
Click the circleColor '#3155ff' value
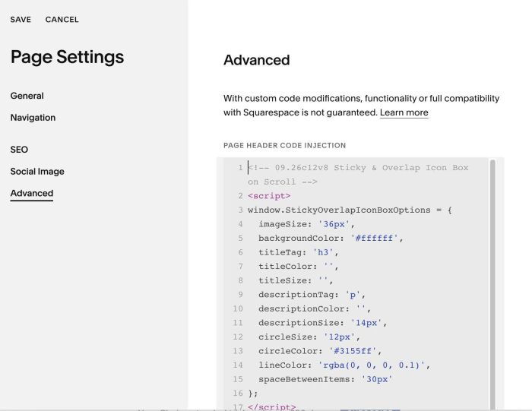pos(353,351)
